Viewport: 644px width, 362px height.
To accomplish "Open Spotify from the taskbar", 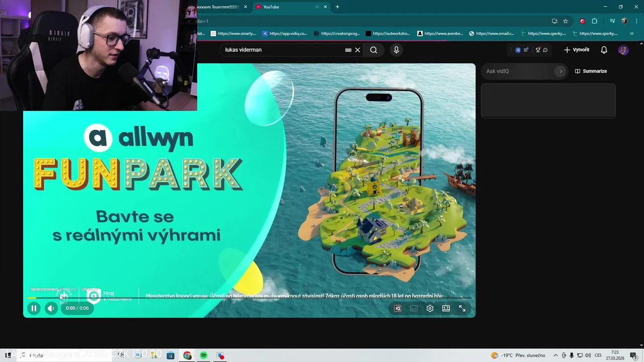I will (203, 355).
